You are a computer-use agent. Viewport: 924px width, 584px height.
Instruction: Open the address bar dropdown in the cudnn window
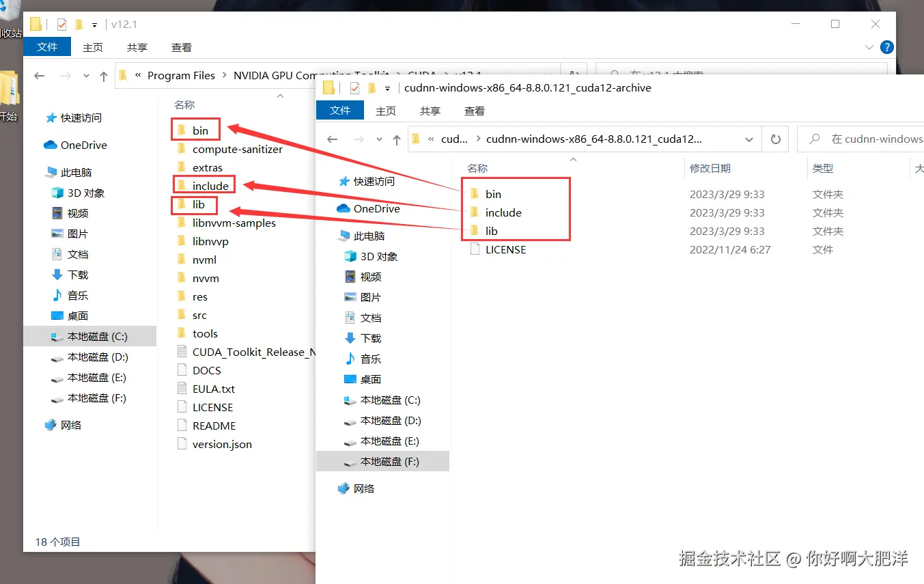[750, 139]
